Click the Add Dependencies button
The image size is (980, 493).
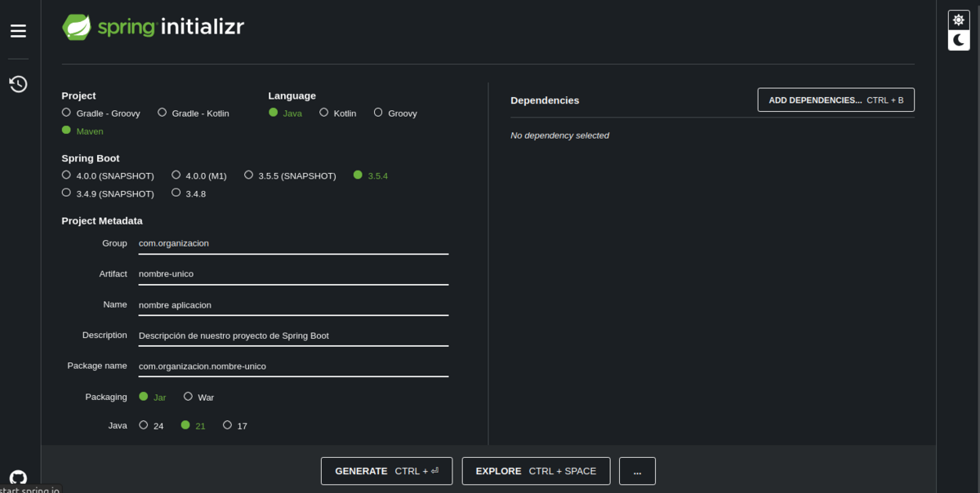point(836,100)
